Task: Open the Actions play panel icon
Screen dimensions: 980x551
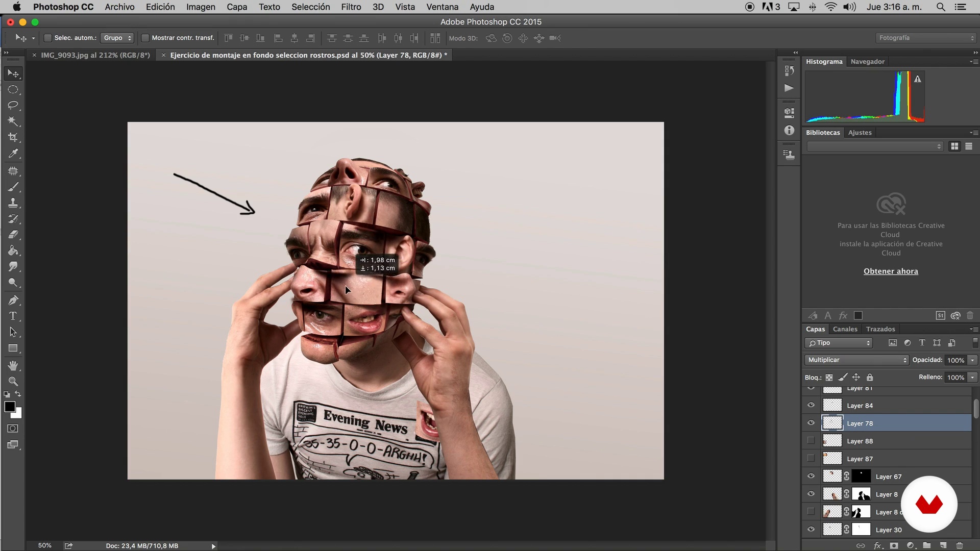Action: tap(789, 88)
